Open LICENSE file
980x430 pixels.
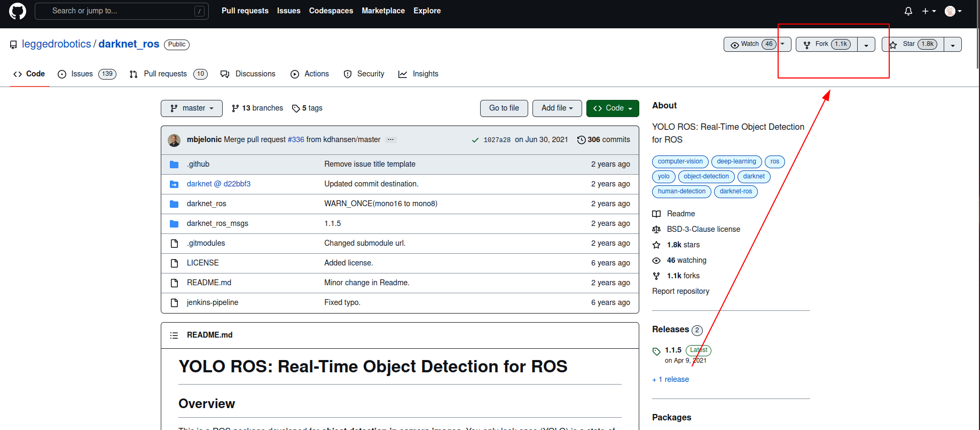[203, 263]
